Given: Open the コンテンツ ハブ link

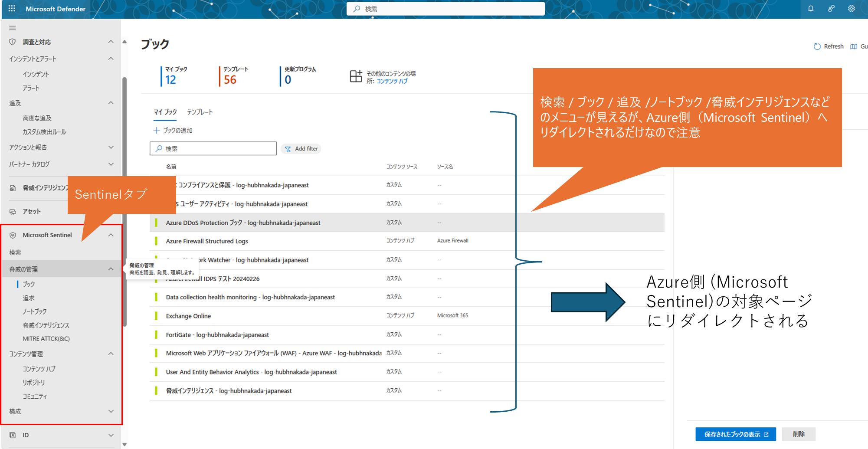Looking at the screenshot, I should [392, 81].
